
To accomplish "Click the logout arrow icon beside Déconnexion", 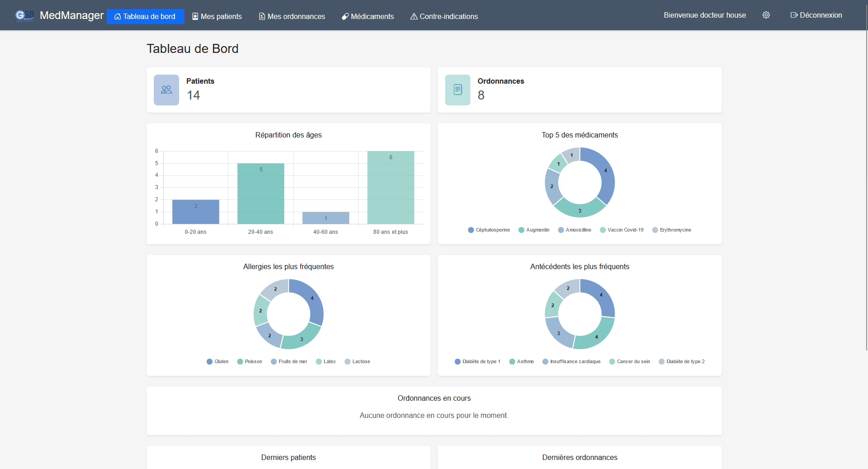I will (x=794, y=15).
